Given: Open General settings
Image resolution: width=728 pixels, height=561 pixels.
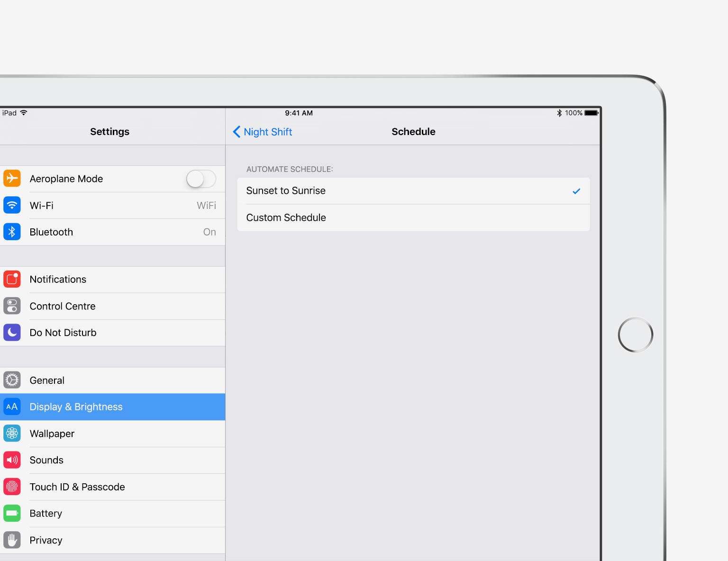Looking at the screenshot, I should pyautogui.click(x=112, y=380).
